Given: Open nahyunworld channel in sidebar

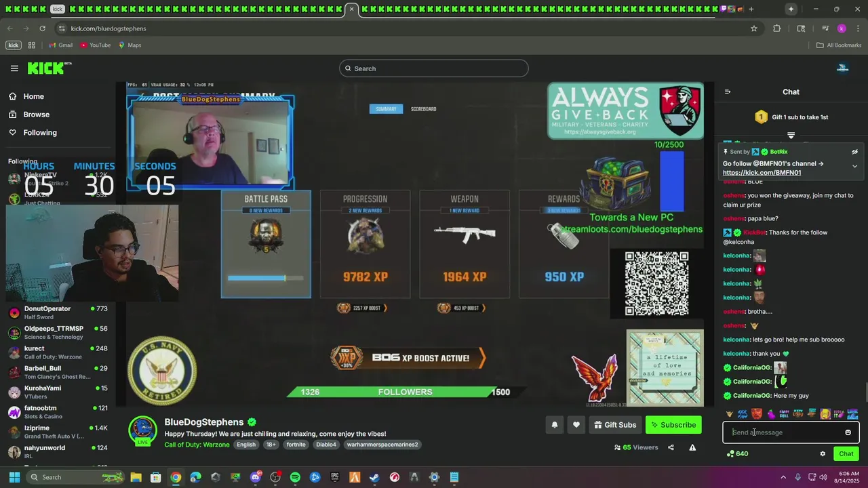Looking at the screenshot, I should click(x=58, y=451).
